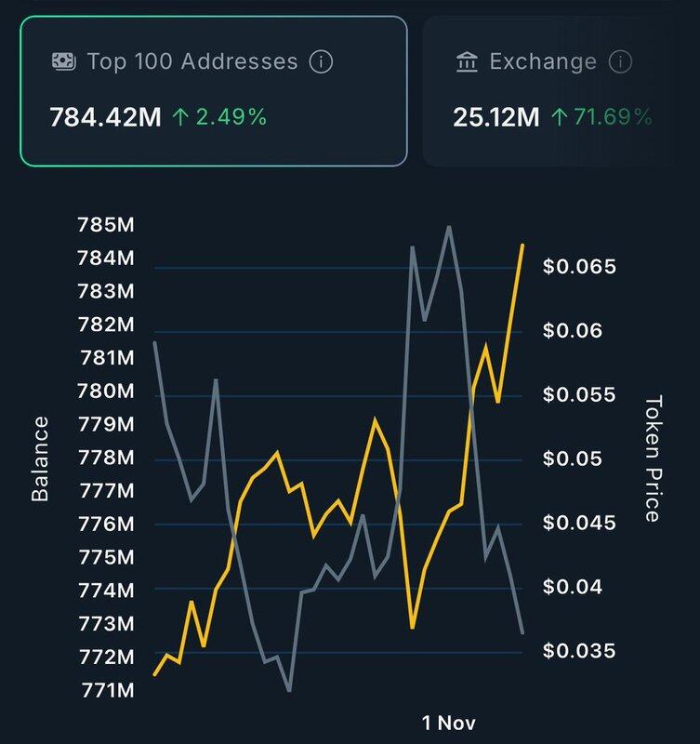Click the $0.06 price axis label
The image size is (700, 744).
[574, 331]
